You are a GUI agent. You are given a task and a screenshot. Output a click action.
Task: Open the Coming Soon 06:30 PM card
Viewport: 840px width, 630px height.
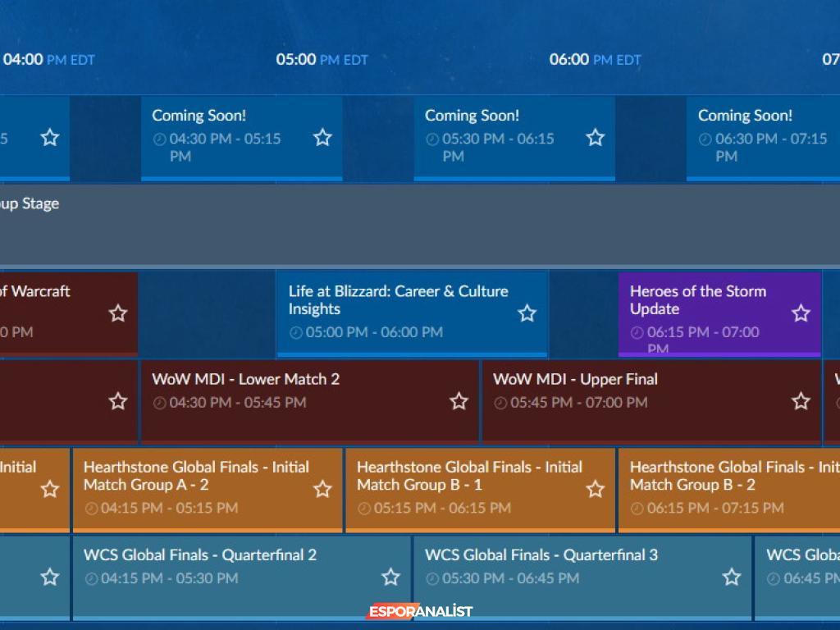click(x=764, y=138)
